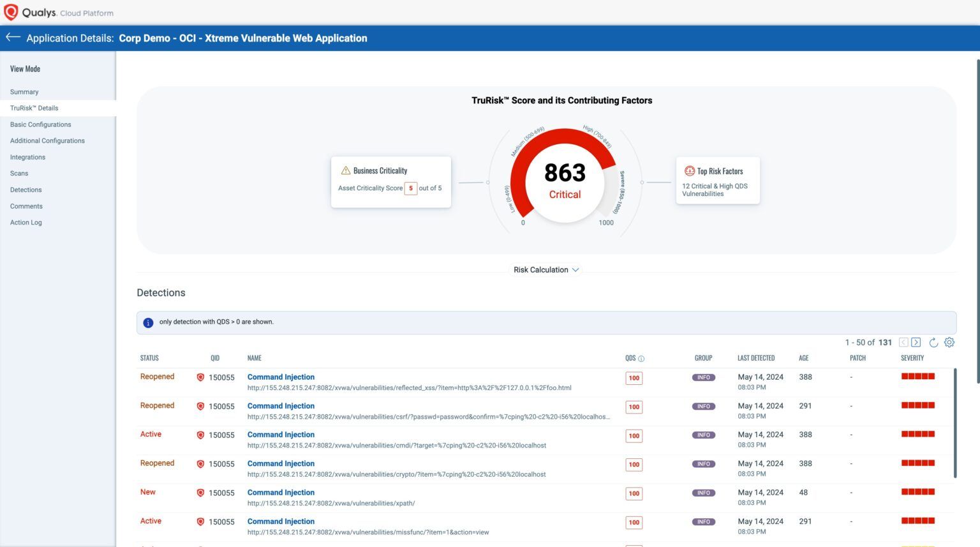Open the first Command Injection detection
The width and height of the screenshot is (980, 547).
[x=281, y=377]
